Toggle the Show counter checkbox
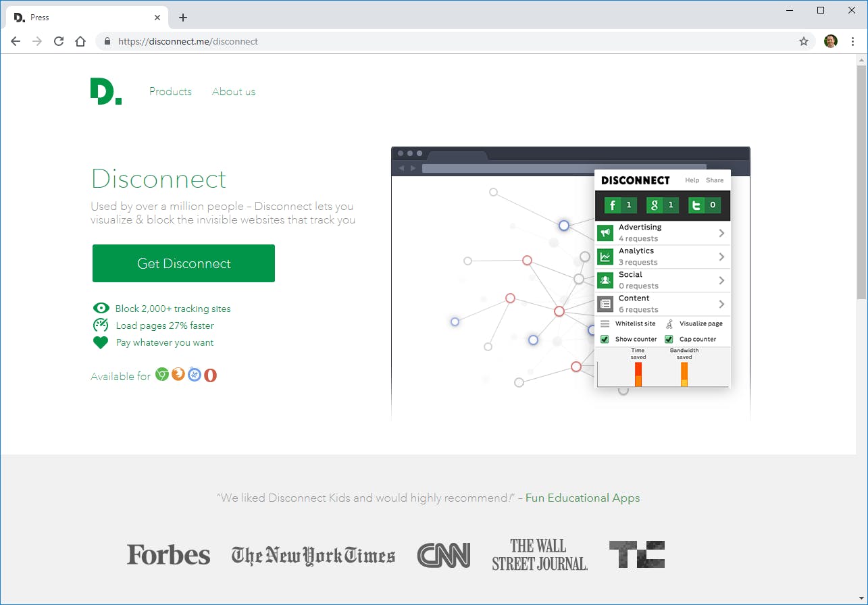Viewport: 868px width, 605px height. (x=605, y=339)
